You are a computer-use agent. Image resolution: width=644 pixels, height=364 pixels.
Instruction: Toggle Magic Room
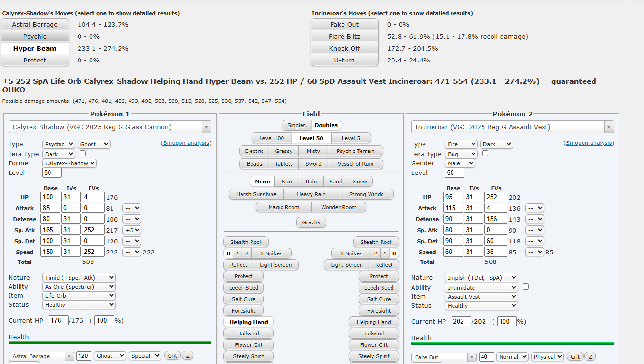coord(283,207)
